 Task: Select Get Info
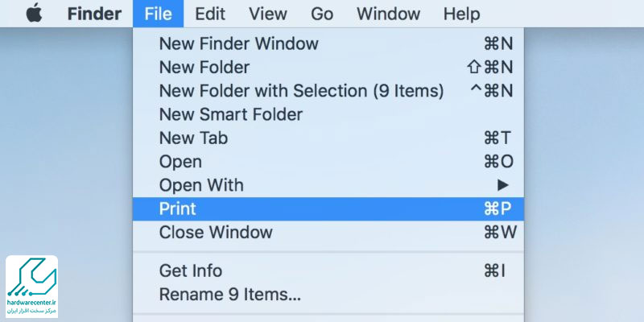pos(328,270)
